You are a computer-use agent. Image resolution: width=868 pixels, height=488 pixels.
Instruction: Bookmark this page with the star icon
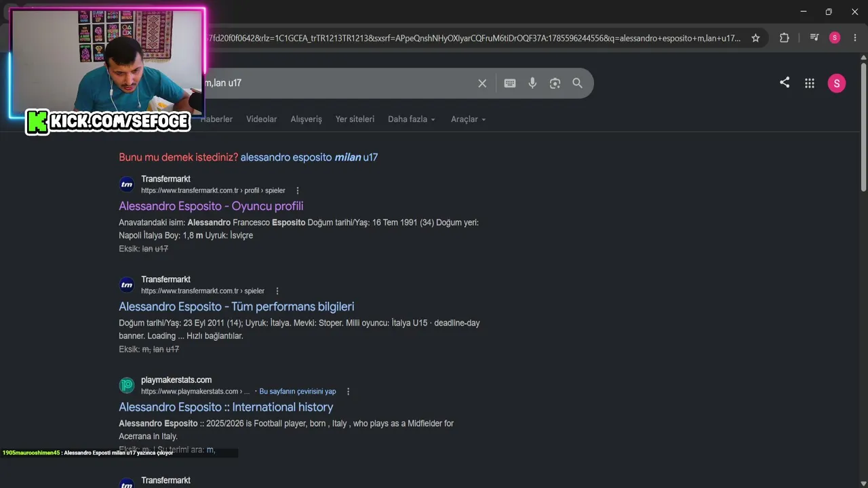[755, 38]
